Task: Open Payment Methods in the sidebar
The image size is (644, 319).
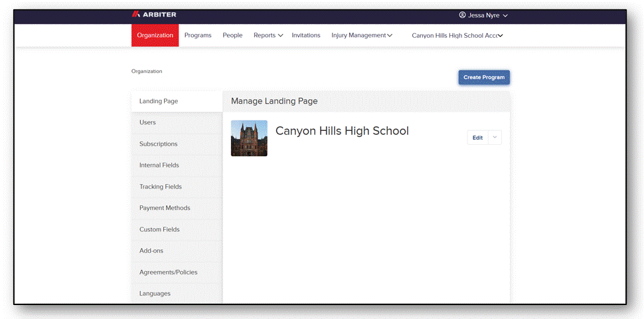Action: click(177, 208)
